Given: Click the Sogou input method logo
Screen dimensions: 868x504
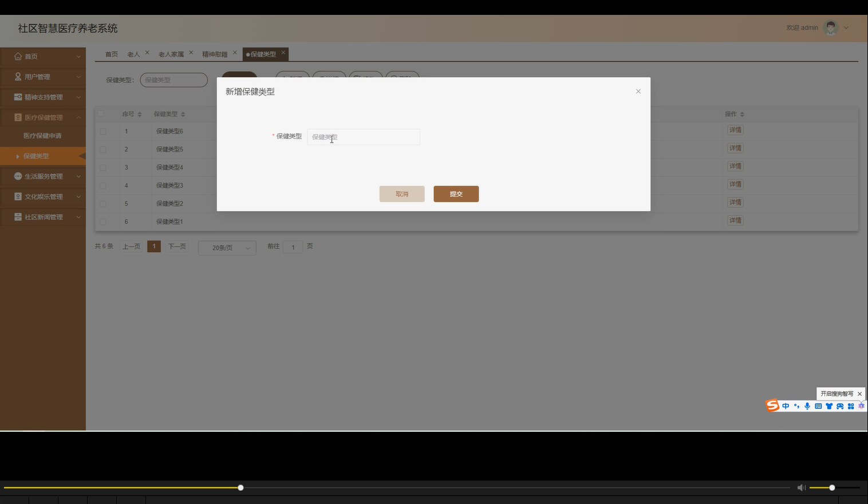Looking at the screenshot, I should click(x=772, y=405).
